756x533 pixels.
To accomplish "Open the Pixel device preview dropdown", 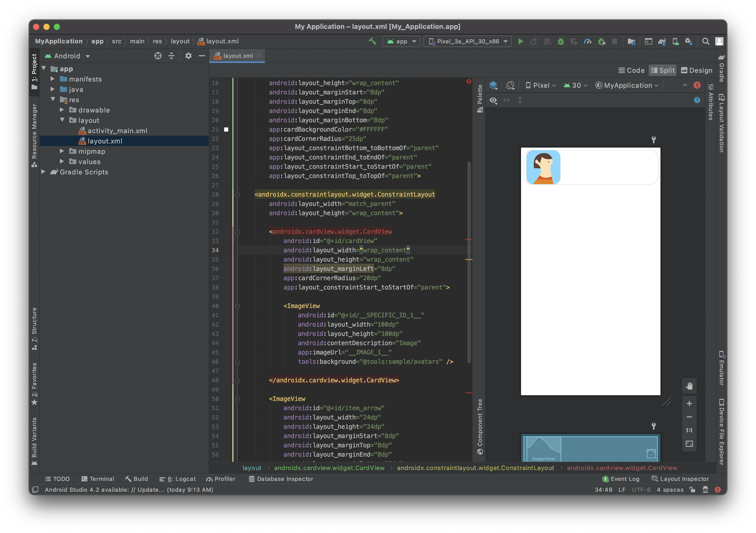I will coord(541,85).
